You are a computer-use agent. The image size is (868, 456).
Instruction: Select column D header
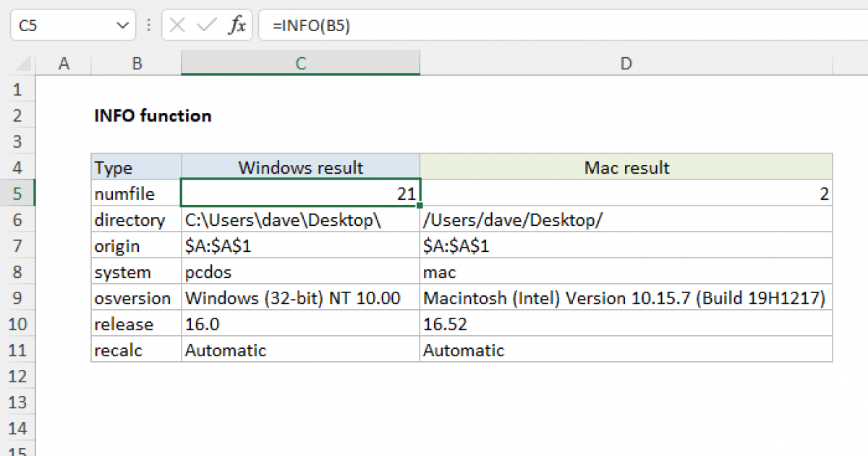point(626,64)
